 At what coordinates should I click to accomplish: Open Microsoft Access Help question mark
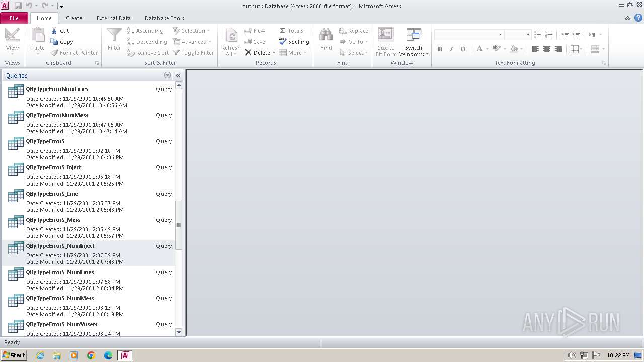click(638, 18)
